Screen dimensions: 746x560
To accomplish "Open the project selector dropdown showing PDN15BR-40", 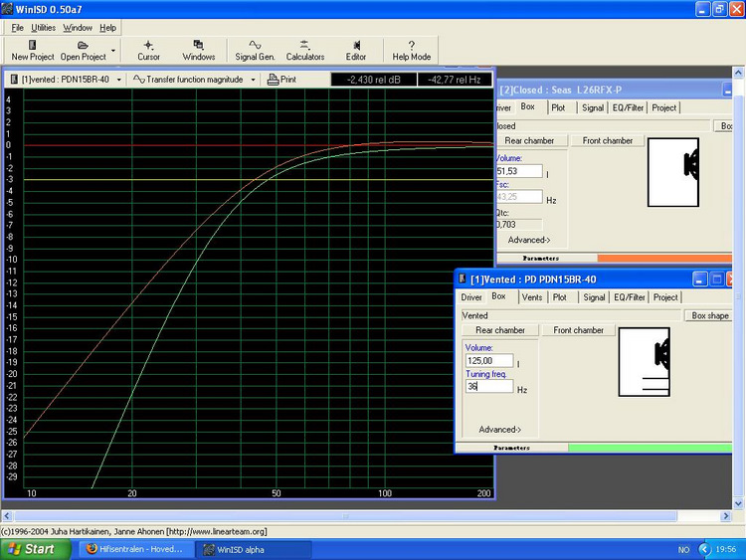I will tap(66, 80).
